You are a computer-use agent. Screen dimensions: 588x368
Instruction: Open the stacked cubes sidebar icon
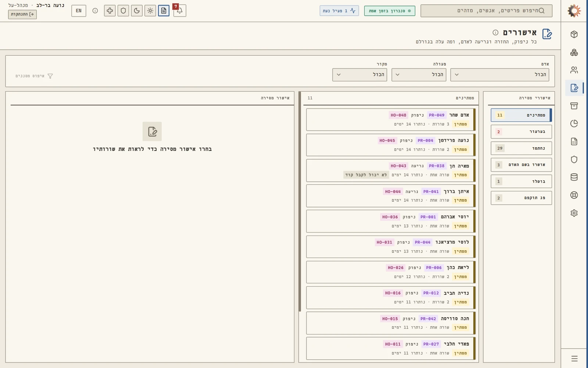click(574, 52)
